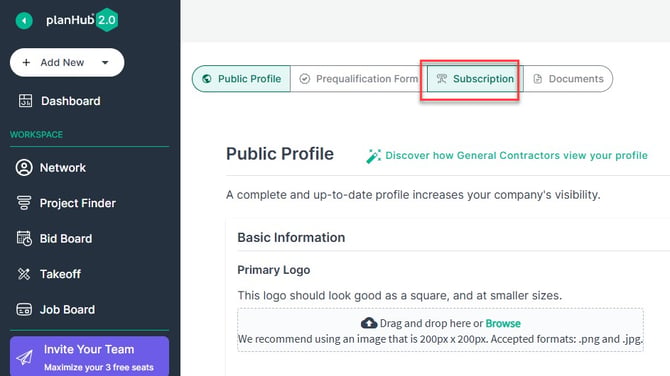
Task: Select the Takeoff ruler-pencil icon
Action: point(24,274)
